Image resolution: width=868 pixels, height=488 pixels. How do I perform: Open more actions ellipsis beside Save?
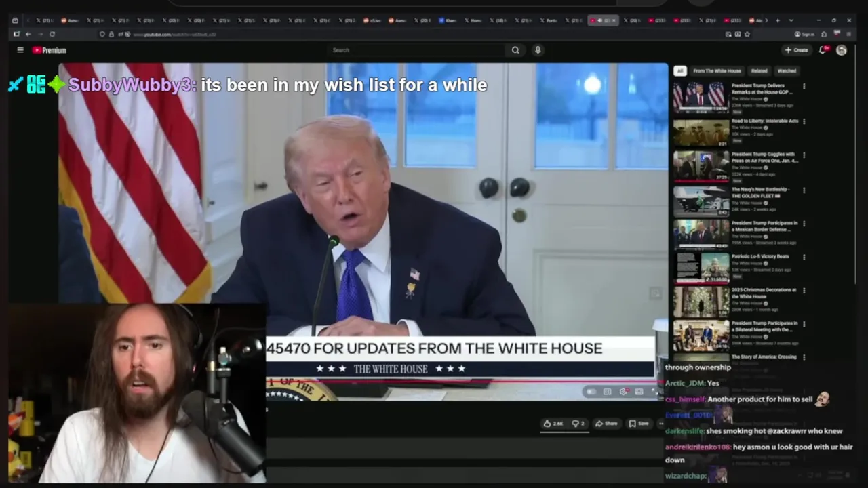tap(661, 424)
